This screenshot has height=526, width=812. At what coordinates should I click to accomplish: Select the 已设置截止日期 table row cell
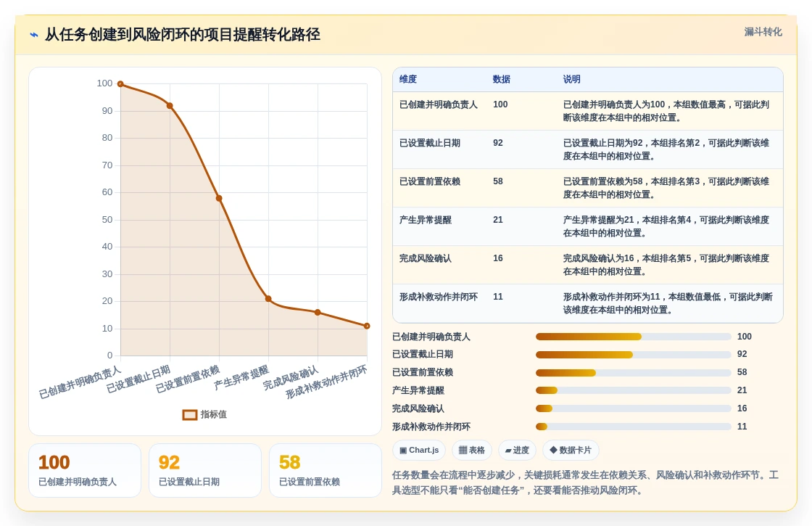[430, 143]
